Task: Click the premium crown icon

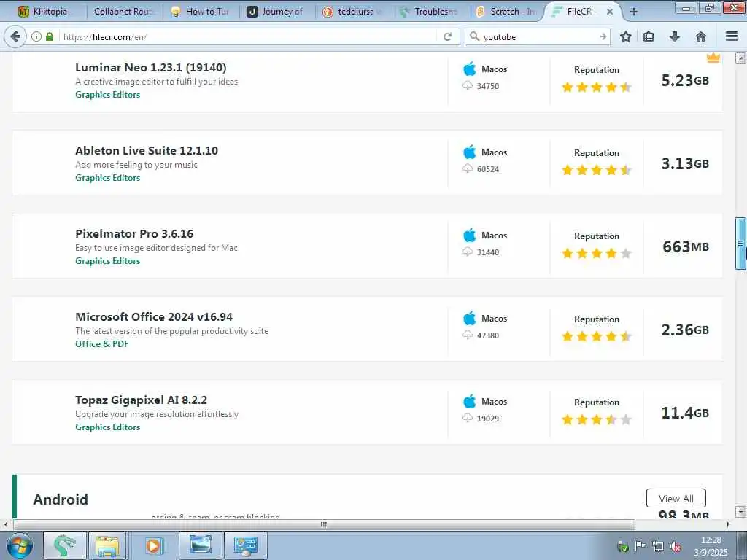Action: (x=713, y=58)
